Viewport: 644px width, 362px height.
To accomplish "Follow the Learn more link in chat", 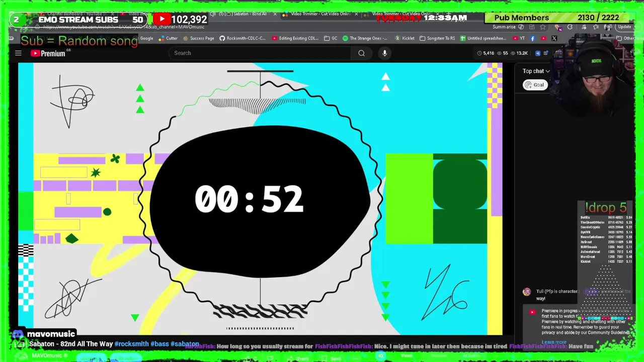I will tap(554, 342).
